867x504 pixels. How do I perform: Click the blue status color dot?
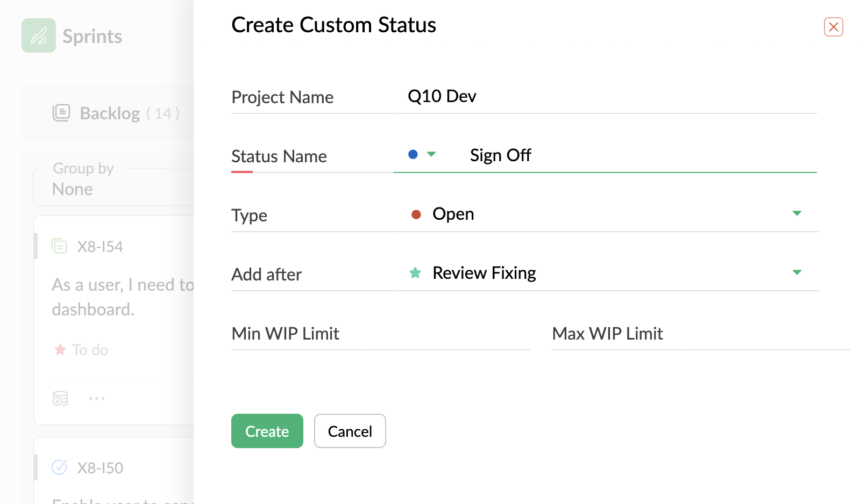pos(413,155)
